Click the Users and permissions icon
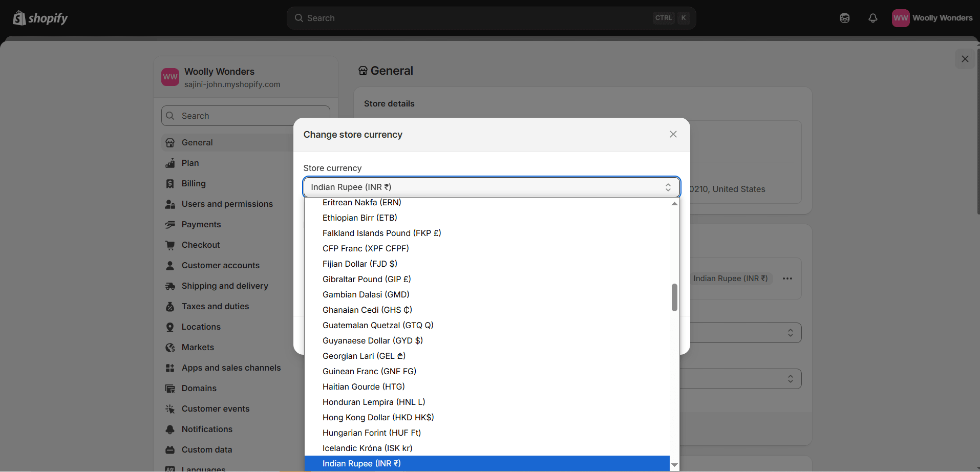The width and height of the screenshot is (980, 472). [170, 204]
